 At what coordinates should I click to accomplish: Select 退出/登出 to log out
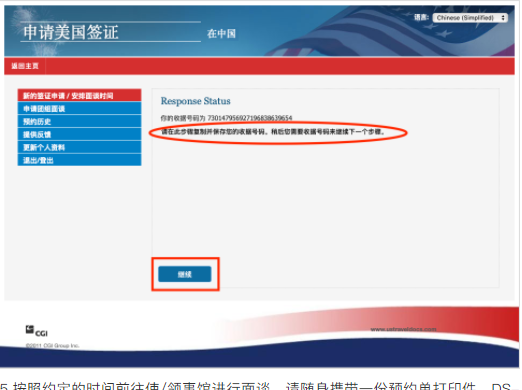pos(79,160)
